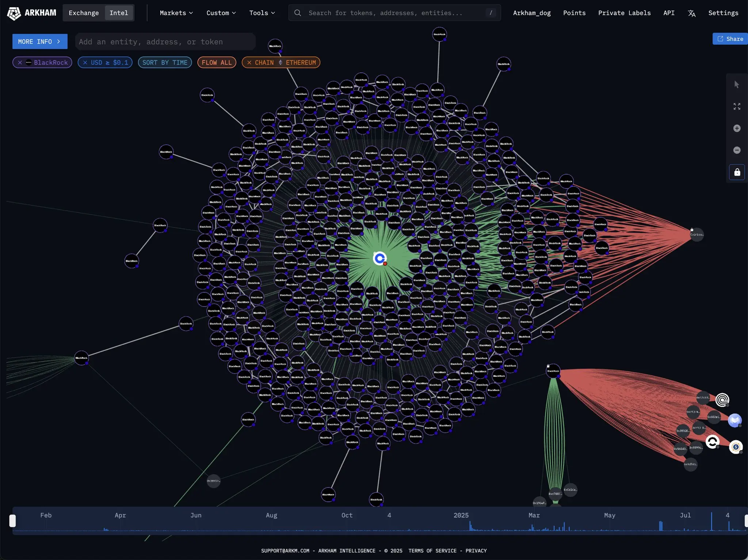Image resolution: width=748 pixels, height=560 pixels.
Task: Switch to Intel mode
Action: (x=119, y=13)
